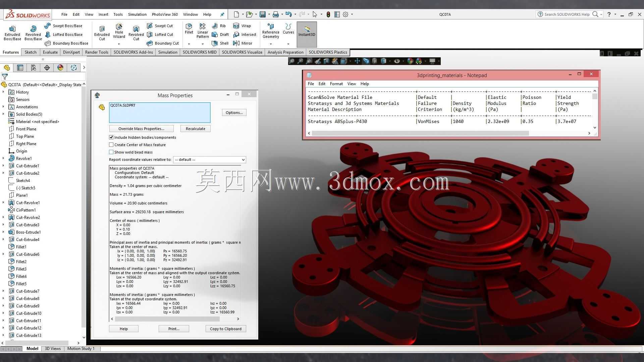Image resolution: width=644 pixels, height=362 pixels.
Task: Select the Boundary Cut tool
Action: pyautogui.click(x=163, y=43)
